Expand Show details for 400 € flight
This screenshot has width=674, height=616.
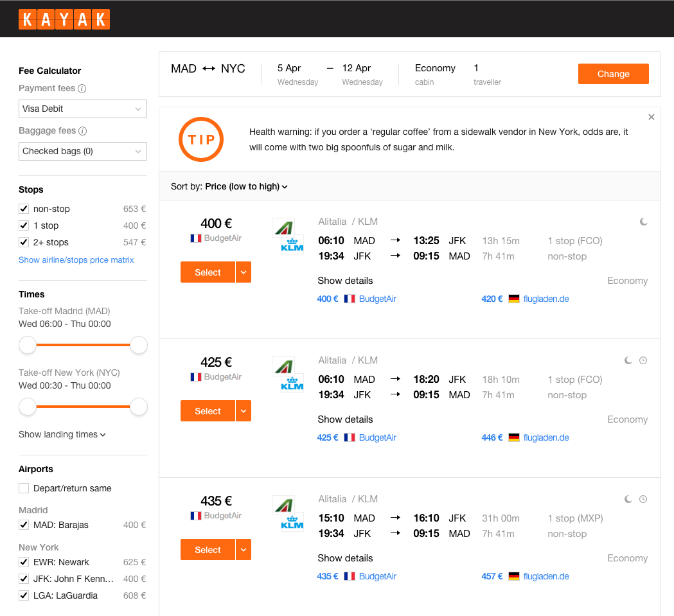tap(345, 281)
